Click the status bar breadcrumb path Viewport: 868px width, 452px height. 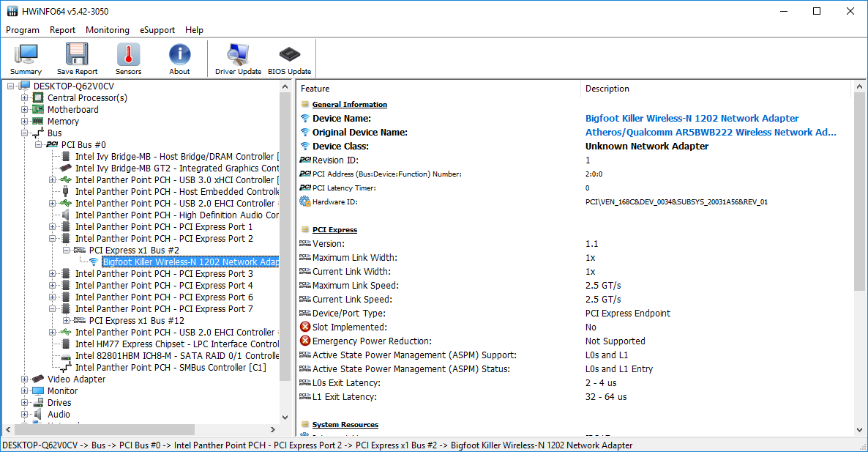317,445
